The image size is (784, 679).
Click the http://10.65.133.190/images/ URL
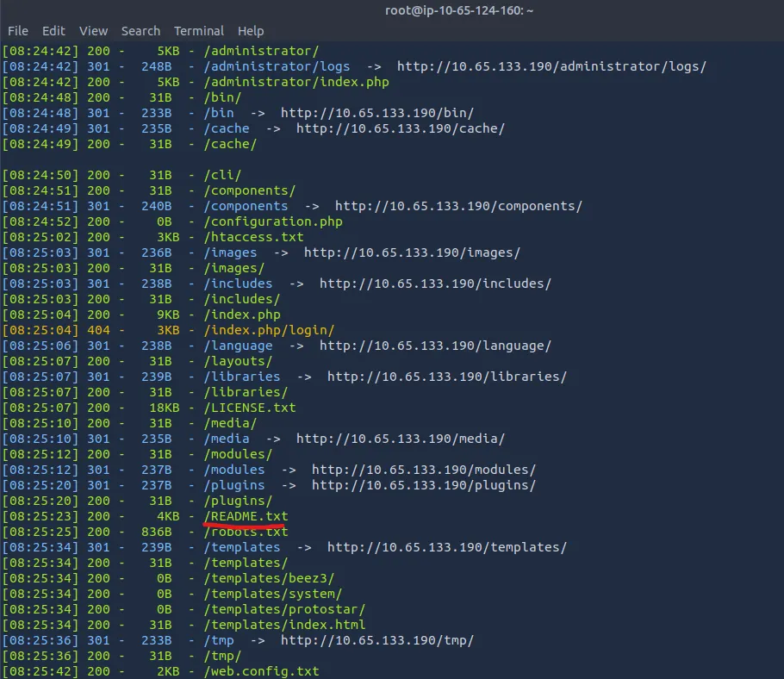click(412, 252)
